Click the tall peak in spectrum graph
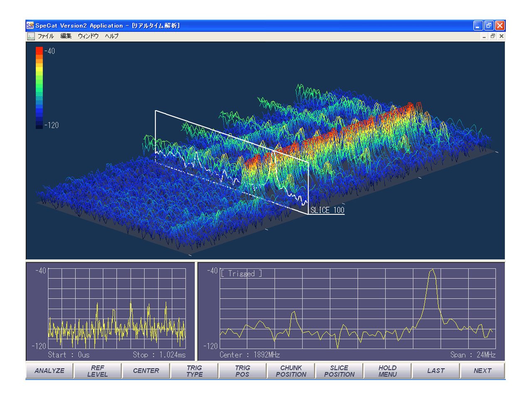Viewport: 532px width, 400px height. pyautogui.click(x=432, y=271)
